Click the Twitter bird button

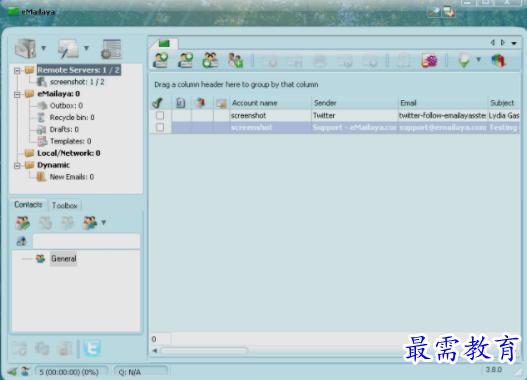92,348
